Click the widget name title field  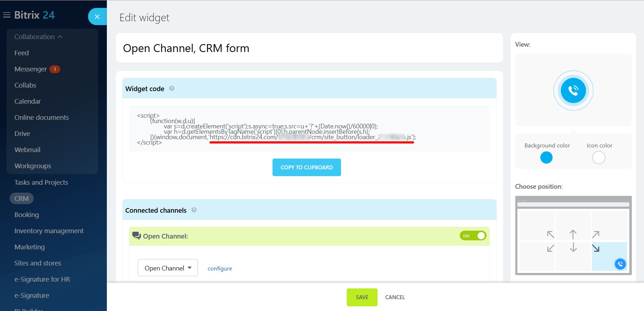coord(309,48)
